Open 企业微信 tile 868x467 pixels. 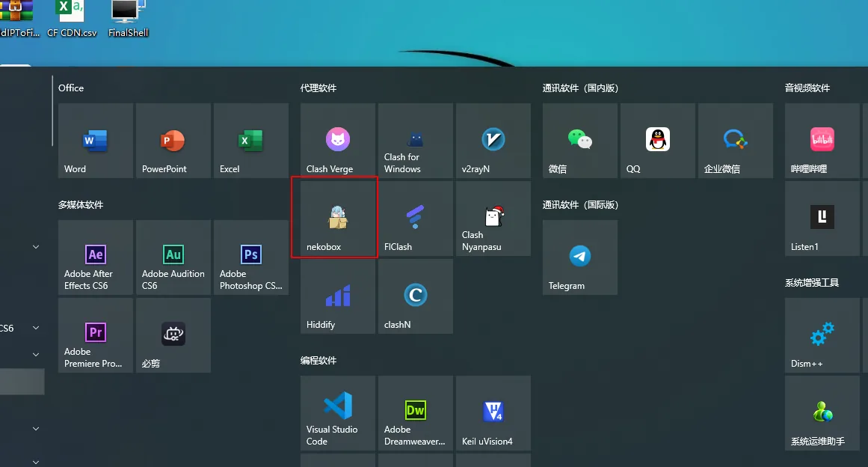pos(736,141)
